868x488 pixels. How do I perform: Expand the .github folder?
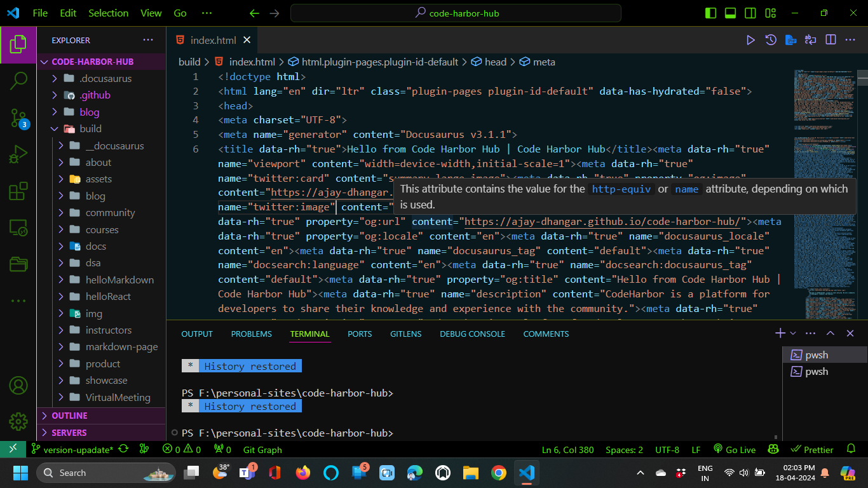[x=101, y=95]
